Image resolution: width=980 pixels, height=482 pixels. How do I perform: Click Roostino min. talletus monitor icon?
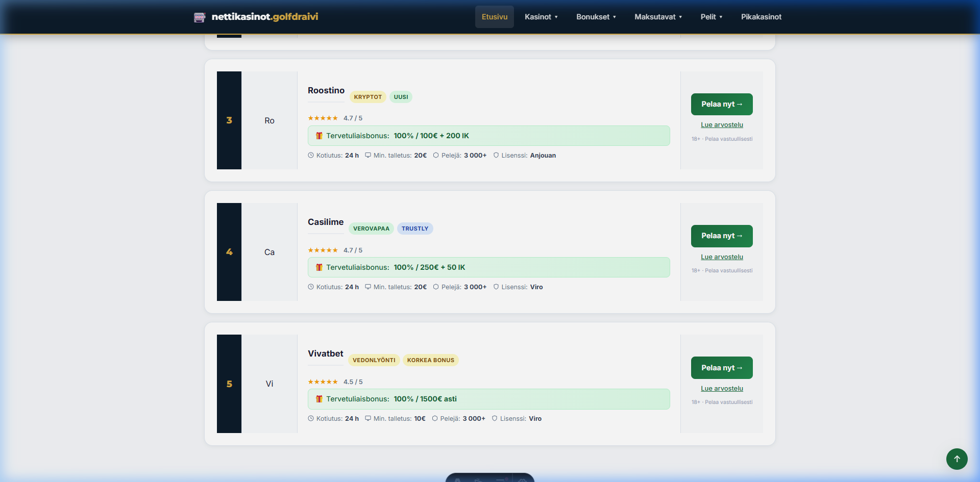pos(368,155)
